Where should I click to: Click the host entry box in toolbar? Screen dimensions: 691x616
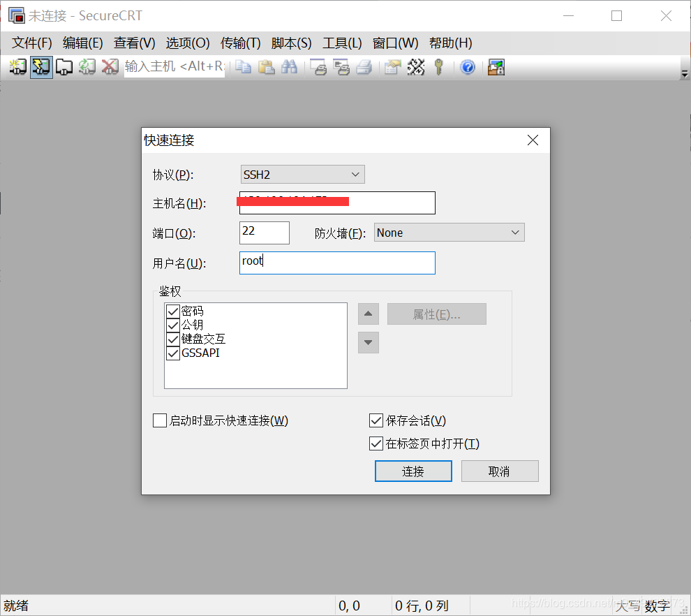174,66
